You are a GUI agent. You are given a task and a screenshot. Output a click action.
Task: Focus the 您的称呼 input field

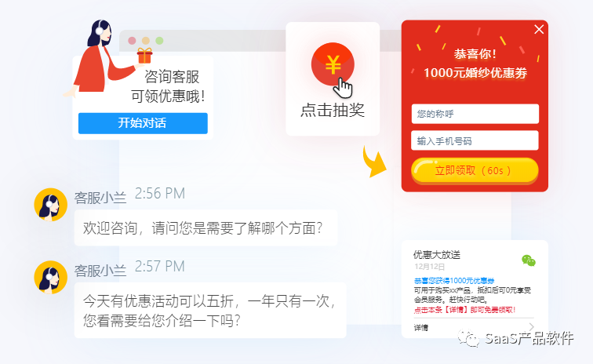coord(475,114)
